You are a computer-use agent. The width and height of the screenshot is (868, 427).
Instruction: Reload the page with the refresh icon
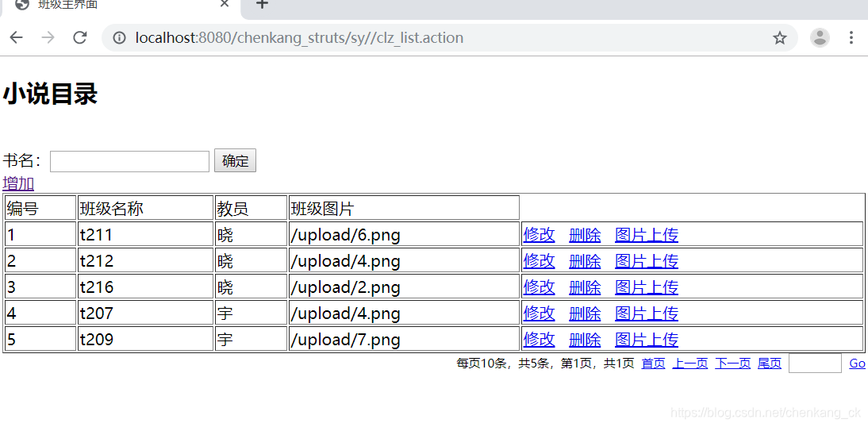coord(80,37)
